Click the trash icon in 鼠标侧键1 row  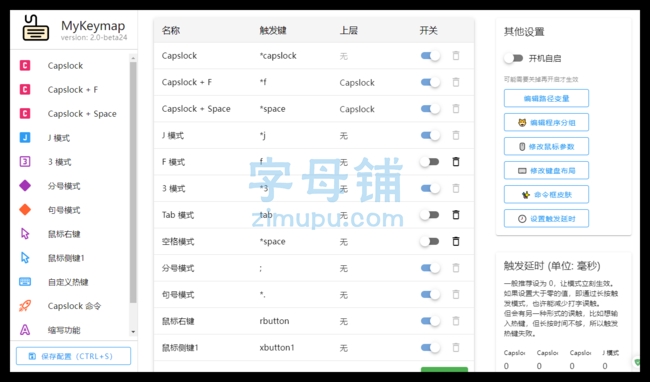point(456,348)
